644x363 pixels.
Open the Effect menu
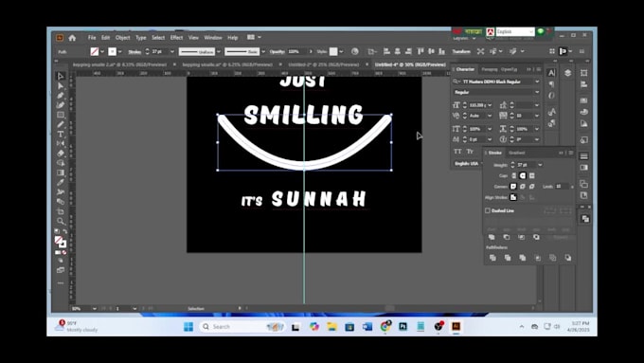(176, 37)
